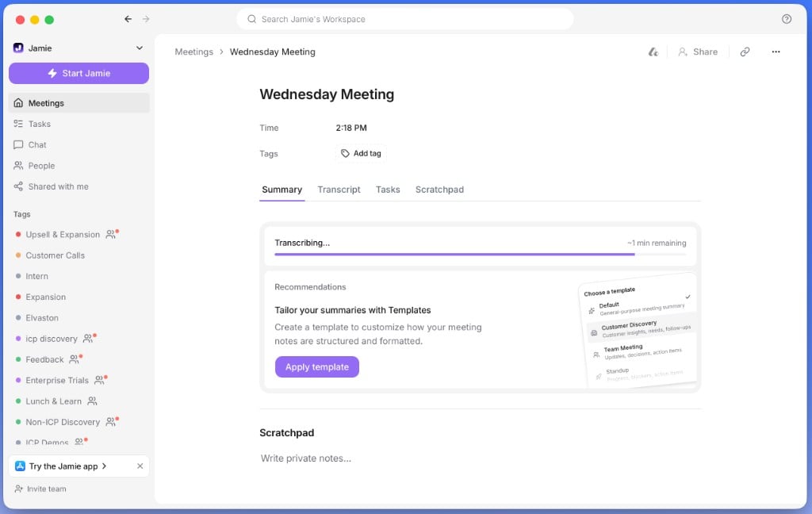
Task: Open People in the sidebar
Action: pyautogui.click(x=79, y=165)
